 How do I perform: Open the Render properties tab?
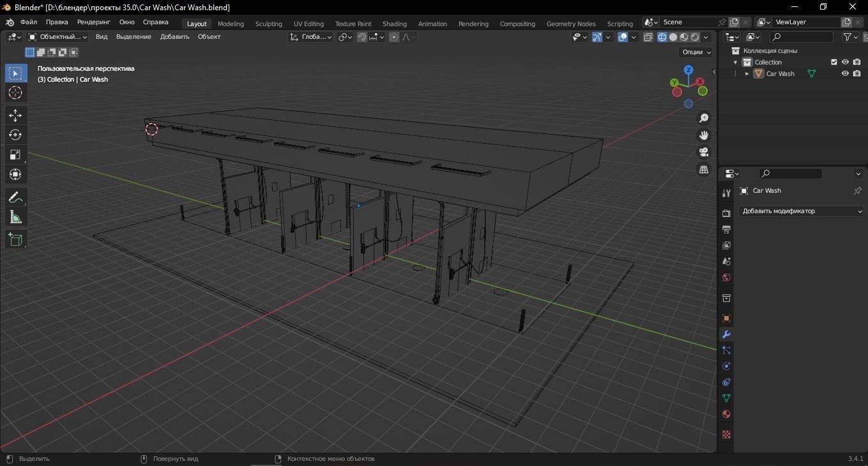pos(726,213)
